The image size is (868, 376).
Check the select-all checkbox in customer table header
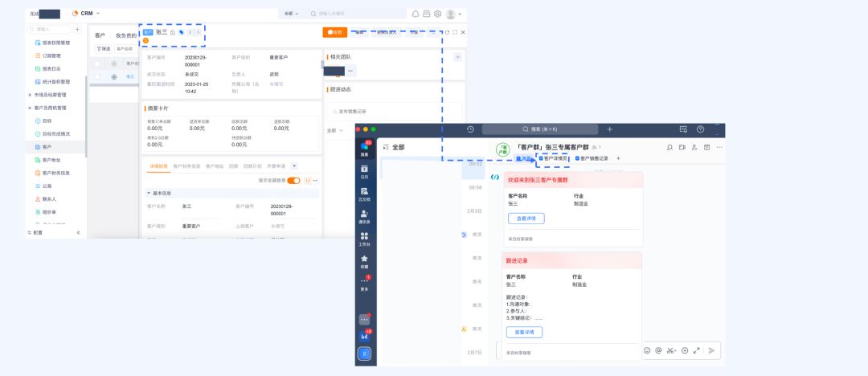97,63
